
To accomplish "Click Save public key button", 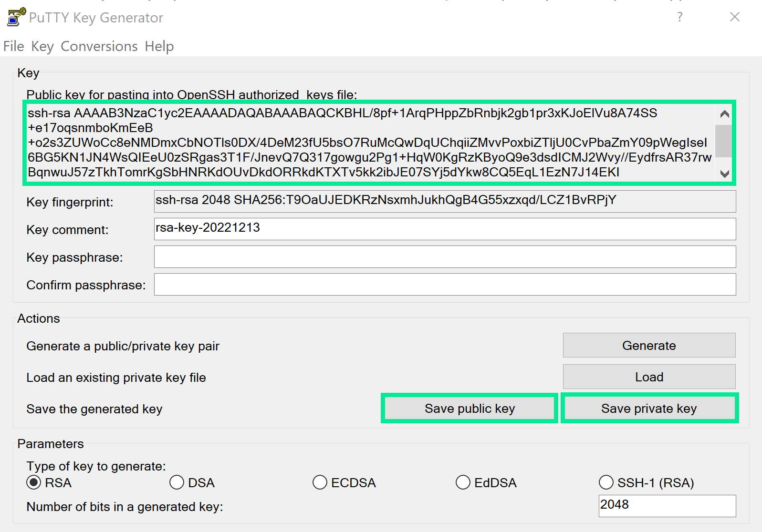I will point(470,408).
